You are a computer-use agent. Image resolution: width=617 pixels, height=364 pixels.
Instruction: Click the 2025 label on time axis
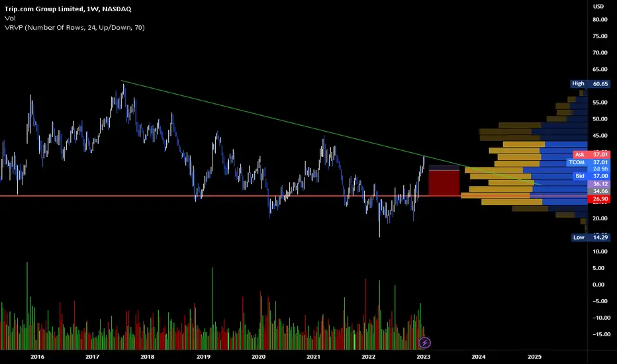tap(534, 357)
